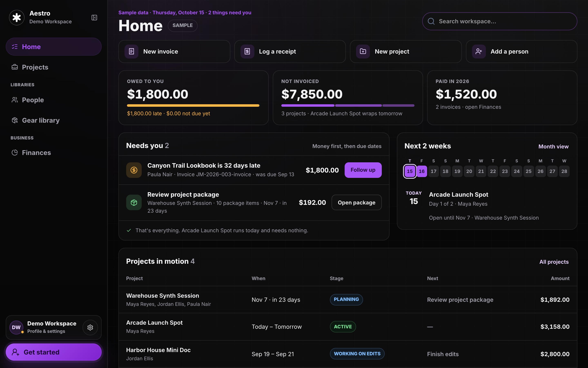This screenshot has height=368, width=588.
Task: Click the 2 invoices open Finances text
Action: [x=468, y=107]
